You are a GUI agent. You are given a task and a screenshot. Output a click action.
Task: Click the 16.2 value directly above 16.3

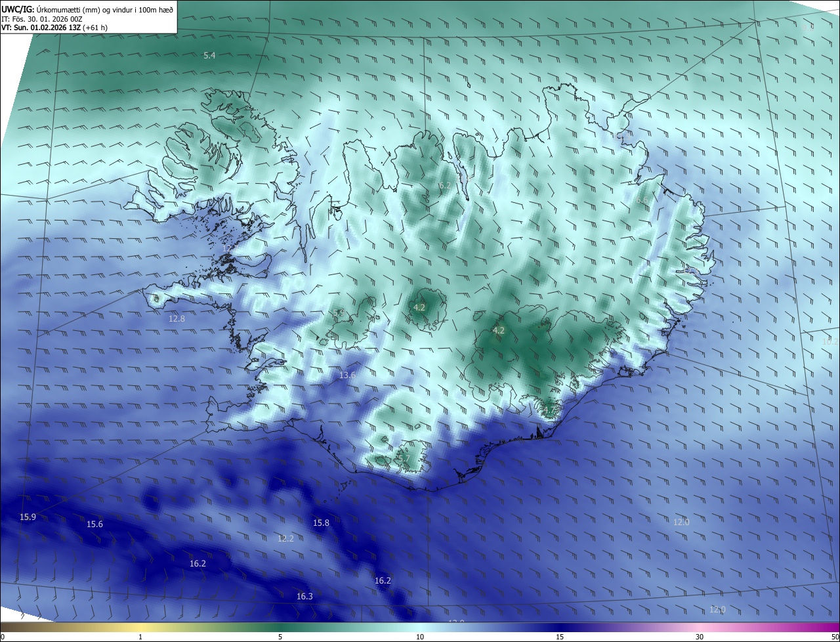click(x=383, y=581)
